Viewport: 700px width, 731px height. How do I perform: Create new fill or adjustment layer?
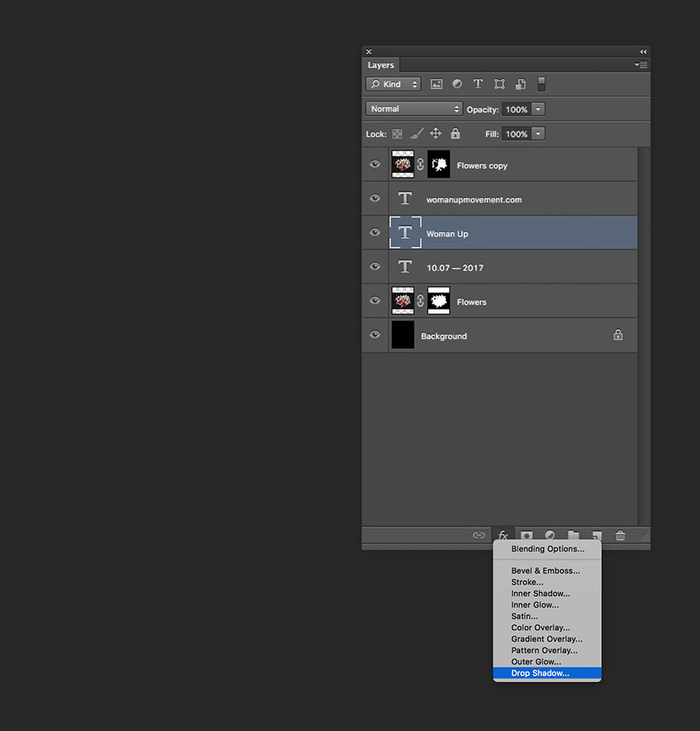(x=550, y=535)
